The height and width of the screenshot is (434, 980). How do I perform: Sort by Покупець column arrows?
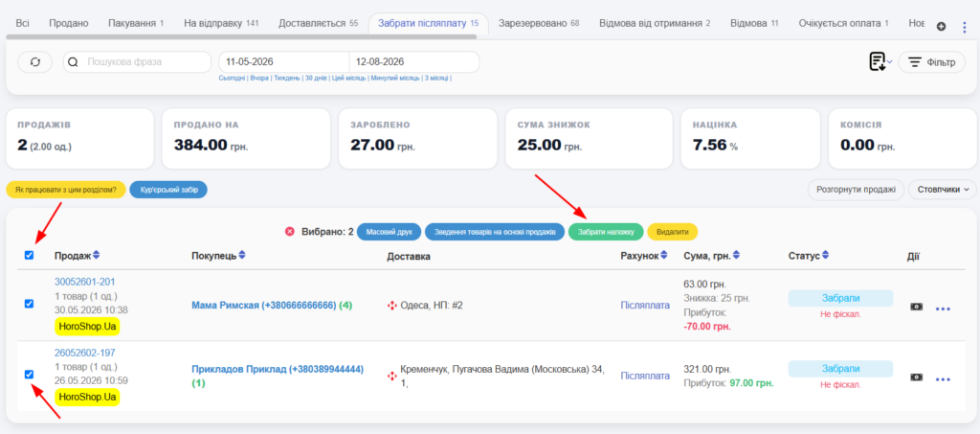pyautogui.click(x=242, y=255)
